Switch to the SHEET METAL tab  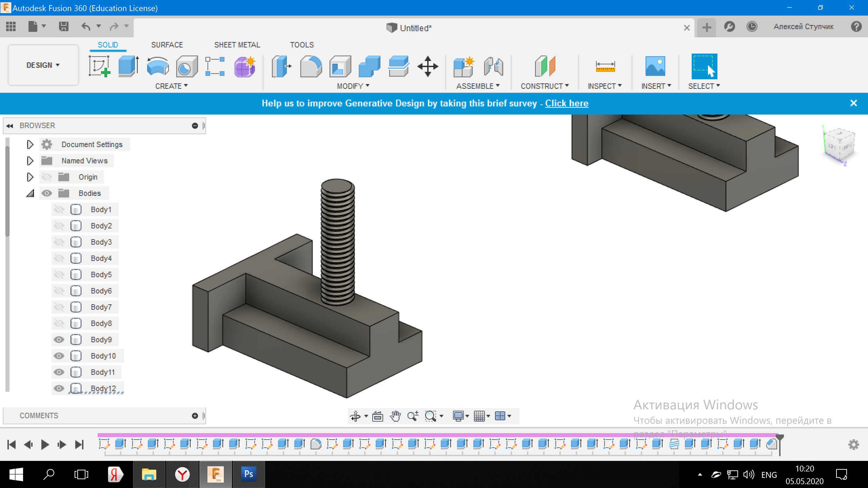coord(237,45)
